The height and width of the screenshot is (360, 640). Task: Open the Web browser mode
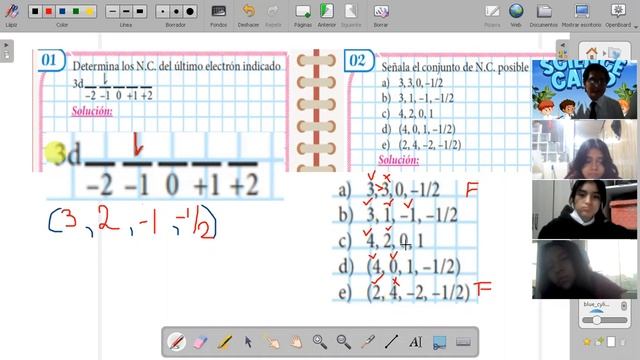point(516,15)
